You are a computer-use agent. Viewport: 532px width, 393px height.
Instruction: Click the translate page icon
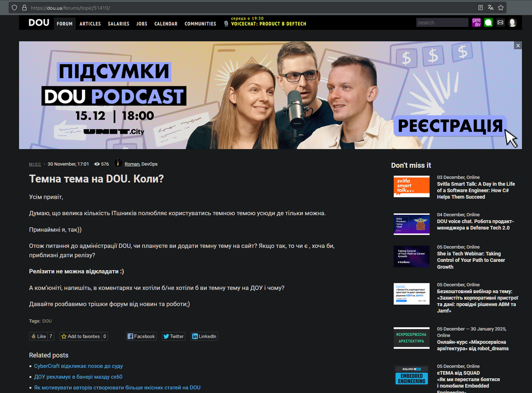(x=491, y=7)
